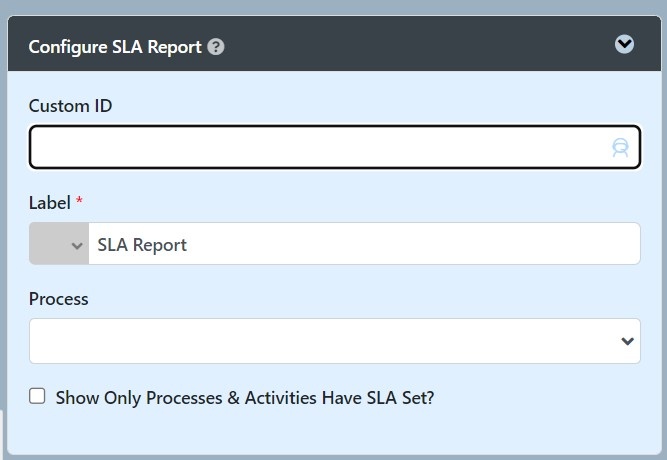Click the help question mark icon
The width and height of the screenshot is (667, 460).
216,47
